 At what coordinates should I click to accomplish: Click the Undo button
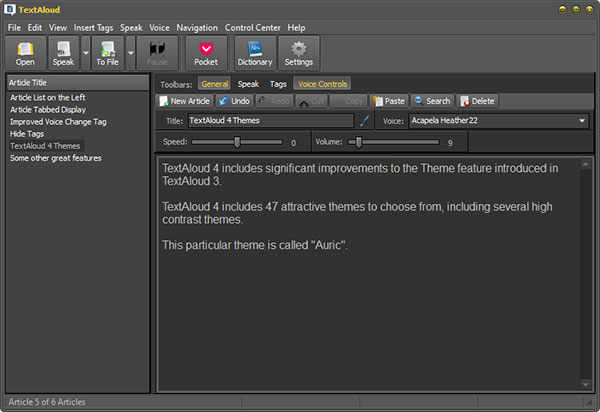(234, 101)
